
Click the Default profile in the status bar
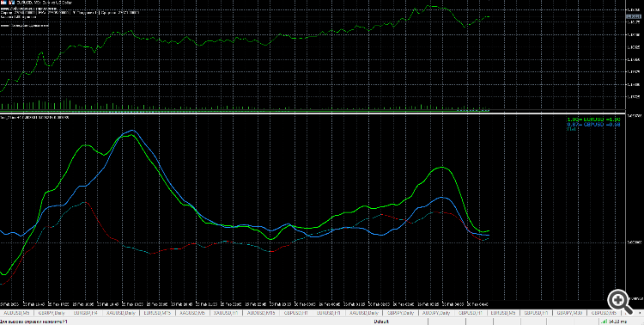click(381, 322)
